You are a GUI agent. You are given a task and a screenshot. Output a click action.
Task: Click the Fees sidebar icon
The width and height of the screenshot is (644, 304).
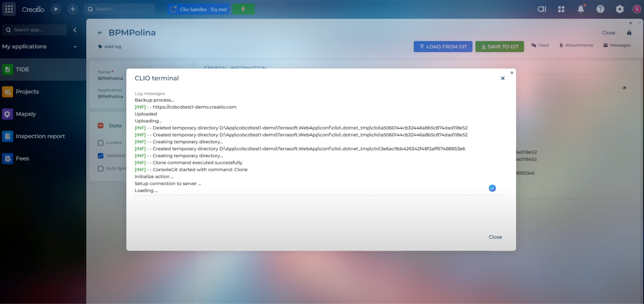pyautogui.click(x=7, y=158)
